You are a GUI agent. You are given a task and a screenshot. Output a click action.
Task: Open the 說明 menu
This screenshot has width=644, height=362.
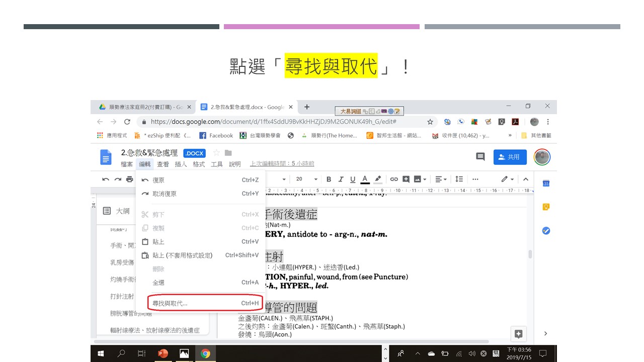(x=235, y=164)
